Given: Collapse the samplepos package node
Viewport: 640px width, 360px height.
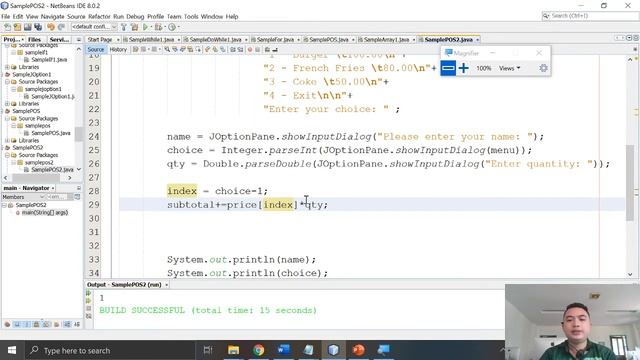Looking at the screenshot, I should tap(13, 126).
